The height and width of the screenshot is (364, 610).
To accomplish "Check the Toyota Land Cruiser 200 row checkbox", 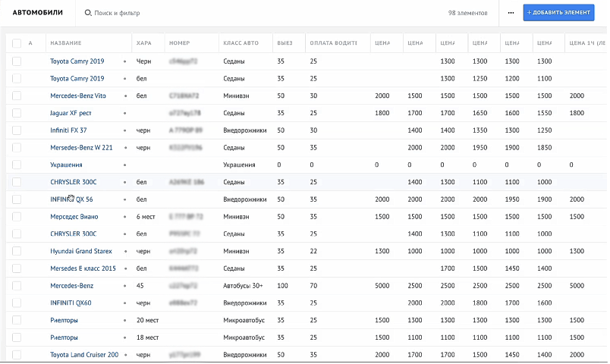I will [17, 355].
